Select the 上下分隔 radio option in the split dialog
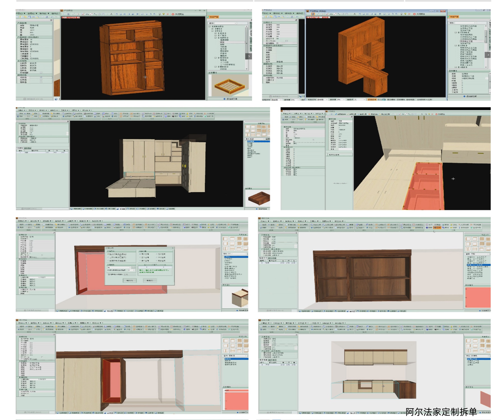The height and width of the screenshot is (420, 504). (x=109, y=257)
